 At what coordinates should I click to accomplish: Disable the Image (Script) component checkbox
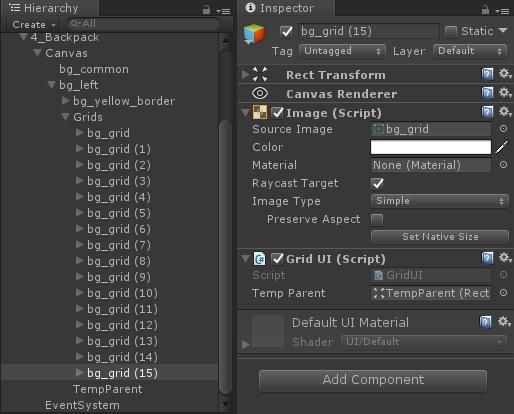[277, 113]
